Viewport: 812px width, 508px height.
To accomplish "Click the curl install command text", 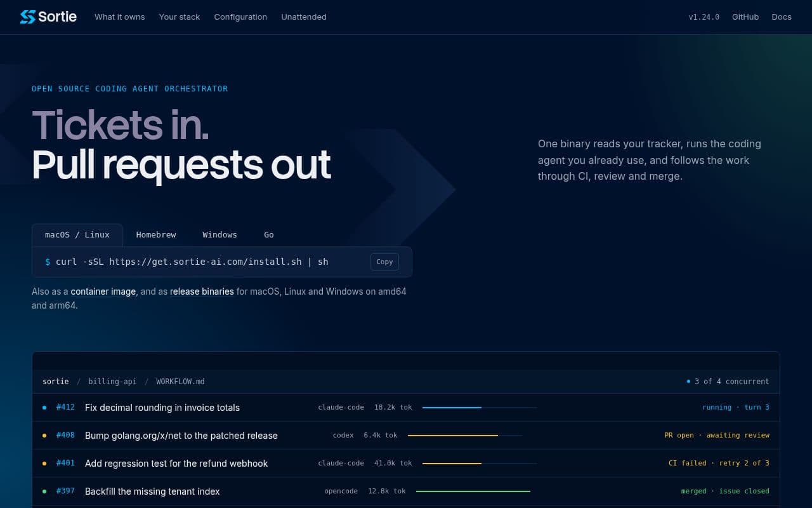I will coord(192,262).
